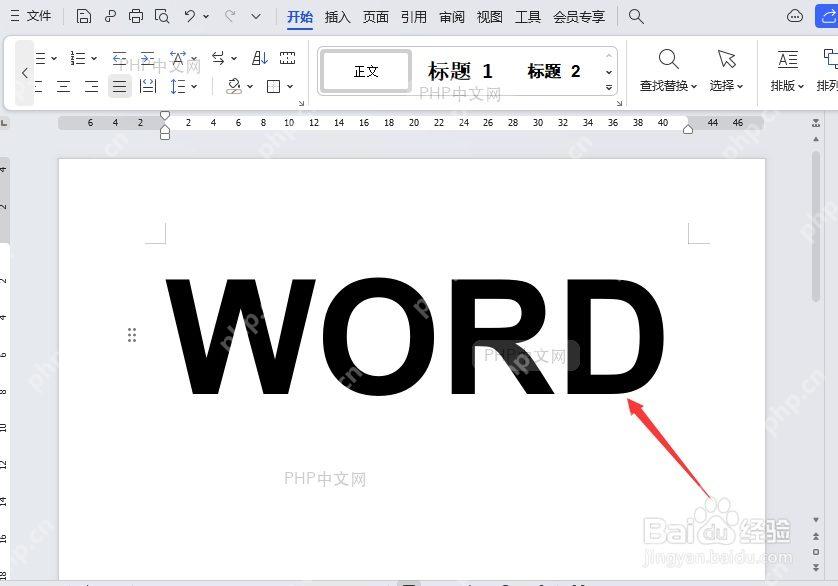Switch to the 审阅 tab
This screenshot has width=838, height=586.
coord(452,17)
